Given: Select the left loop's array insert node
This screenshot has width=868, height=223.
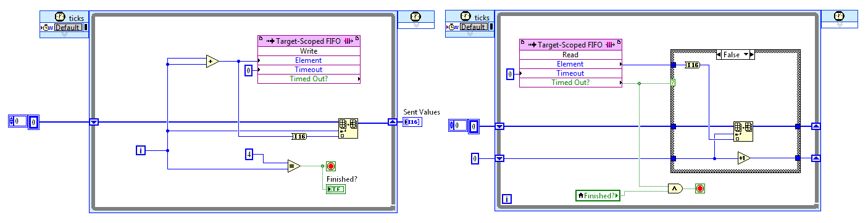Looking at the screenshot, I should pyautogui.click(x=348, y=129).
